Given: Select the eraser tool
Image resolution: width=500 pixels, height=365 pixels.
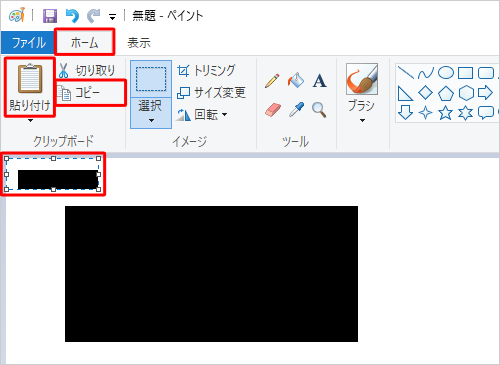Looking at the screenshot, I should click(x=273, y=110).
